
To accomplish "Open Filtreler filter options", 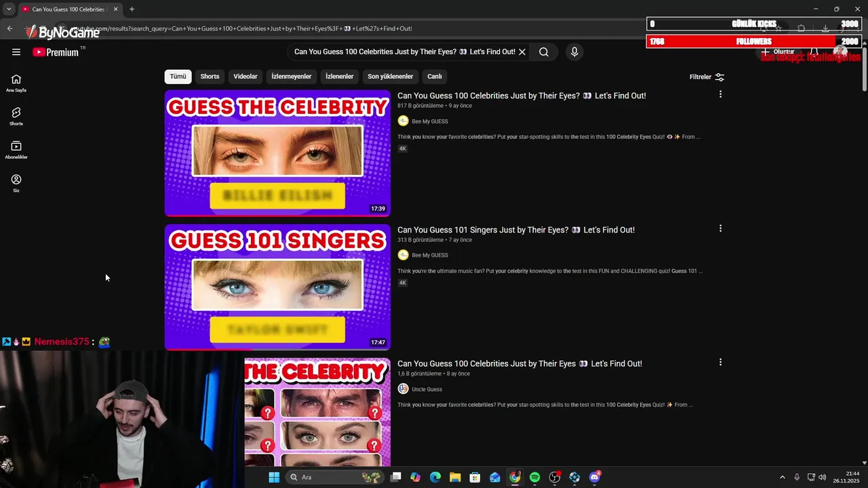I will tap(707, 77).
